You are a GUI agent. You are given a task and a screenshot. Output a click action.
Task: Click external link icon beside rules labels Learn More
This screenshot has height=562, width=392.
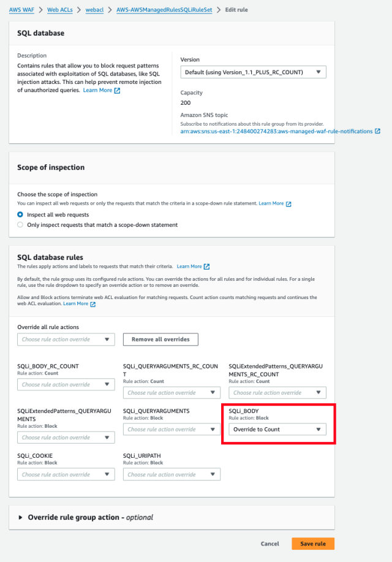206,267
